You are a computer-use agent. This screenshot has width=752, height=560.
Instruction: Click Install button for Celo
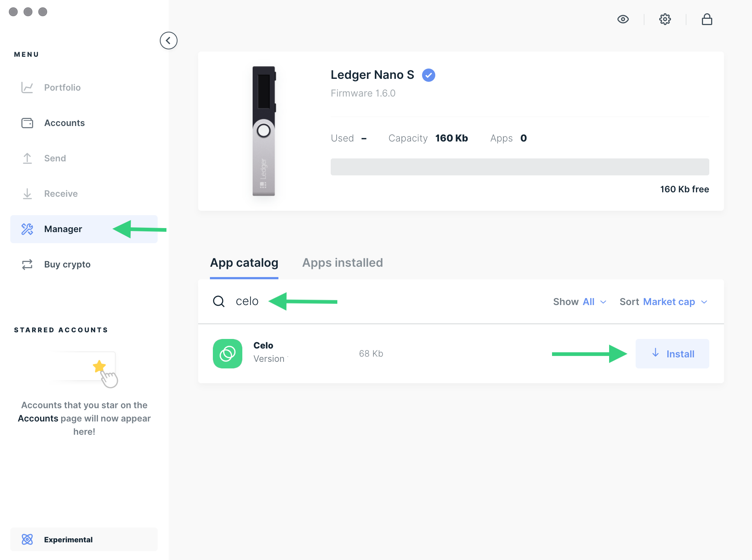coord(672,354)
